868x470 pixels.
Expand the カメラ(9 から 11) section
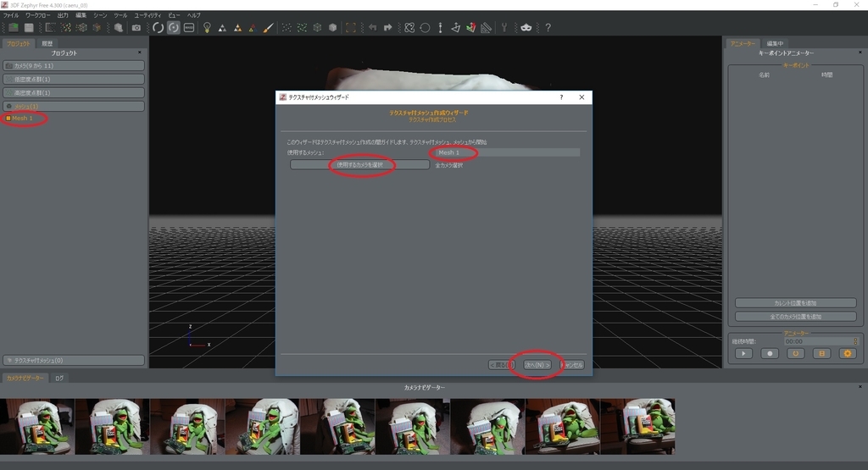tap(74, 65)
